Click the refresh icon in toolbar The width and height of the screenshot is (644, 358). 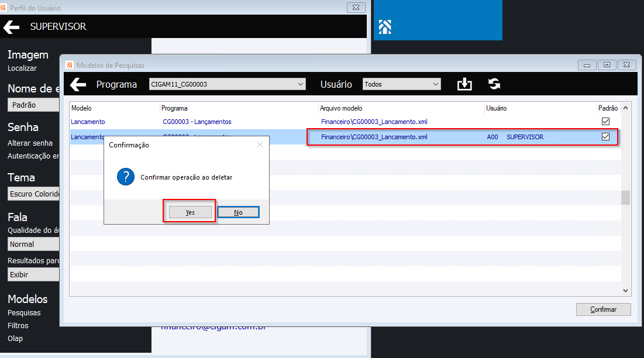[494, 84]
